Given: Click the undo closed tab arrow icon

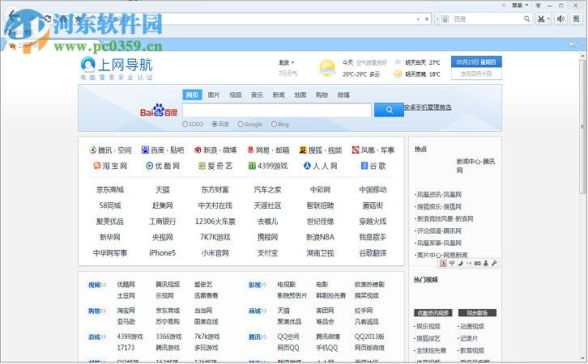Looking at the screenshot, I should tap(572, 44).
